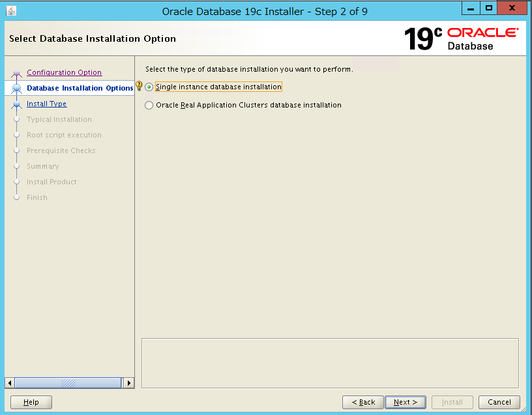This screenshot has width=532, height=415.
Task: Click the circle icon beside Typical Installation step
Action: pos(16,119)
